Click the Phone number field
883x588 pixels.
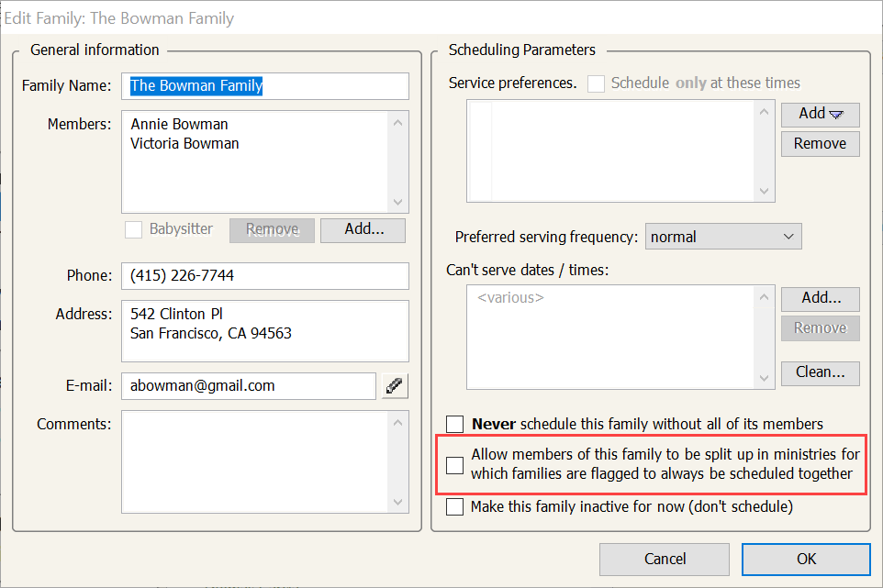pos(264,275)
